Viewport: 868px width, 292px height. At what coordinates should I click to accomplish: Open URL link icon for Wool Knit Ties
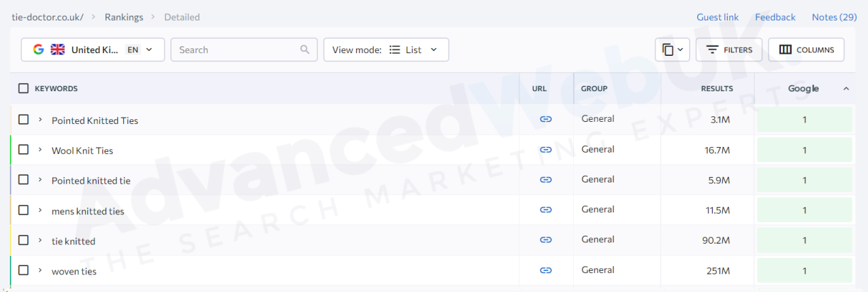[545, 150]
